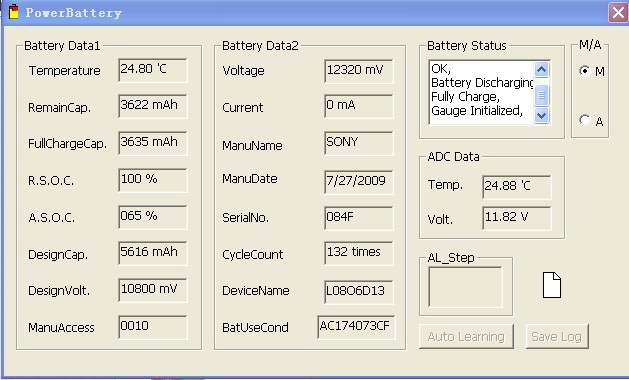Click the 'Temperature' label in Battery Data1
The height and width of the screenshot is (380, 629).
tap(65, 71)
